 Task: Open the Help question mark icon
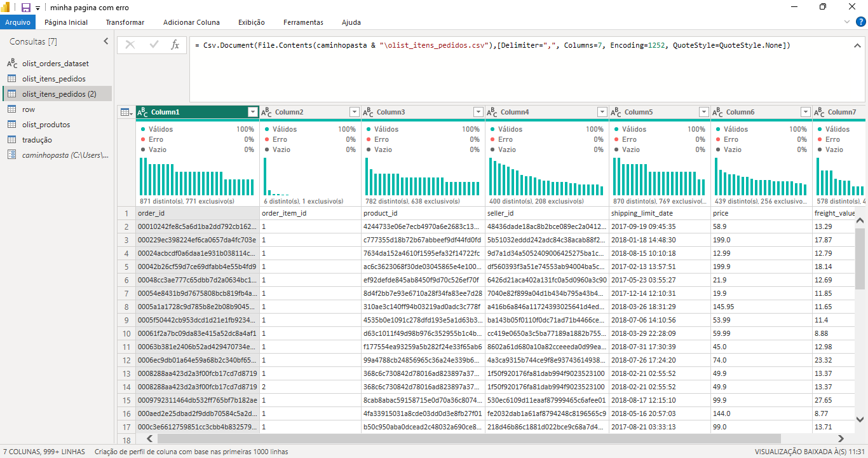coord(862,22)
